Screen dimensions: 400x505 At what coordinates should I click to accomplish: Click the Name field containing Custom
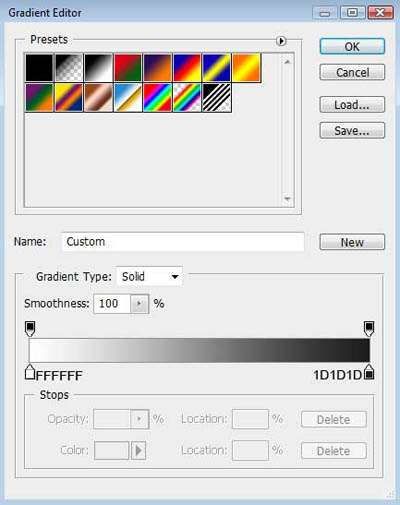coord(183,242)
